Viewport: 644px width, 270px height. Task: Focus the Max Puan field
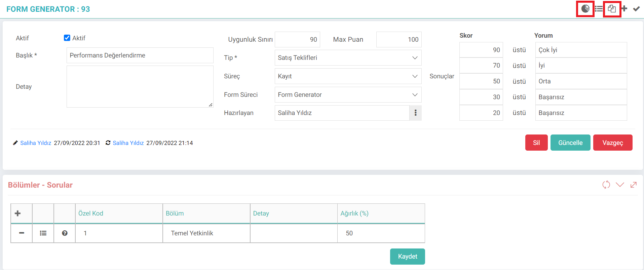point(399,40)
